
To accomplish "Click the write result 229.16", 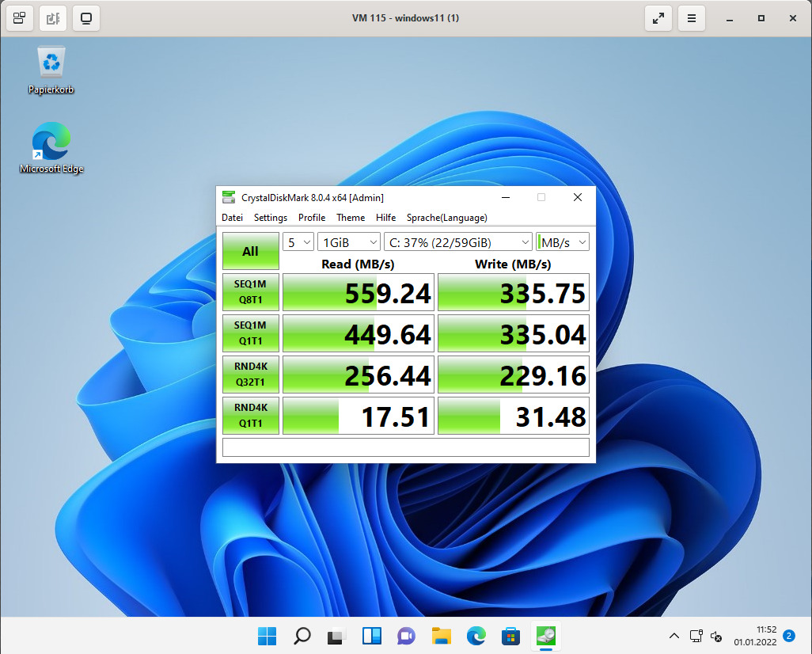I will click(514, 375).
